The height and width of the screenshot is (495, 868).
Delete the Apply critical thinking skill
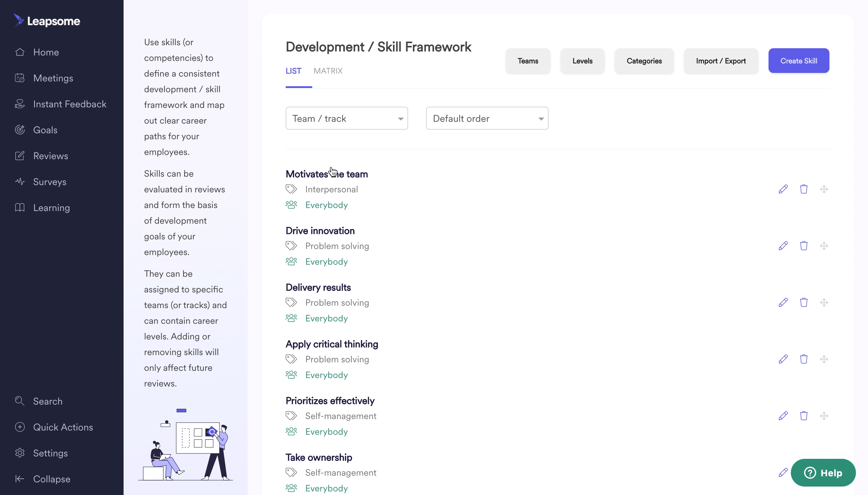click(x=804, y=359)
